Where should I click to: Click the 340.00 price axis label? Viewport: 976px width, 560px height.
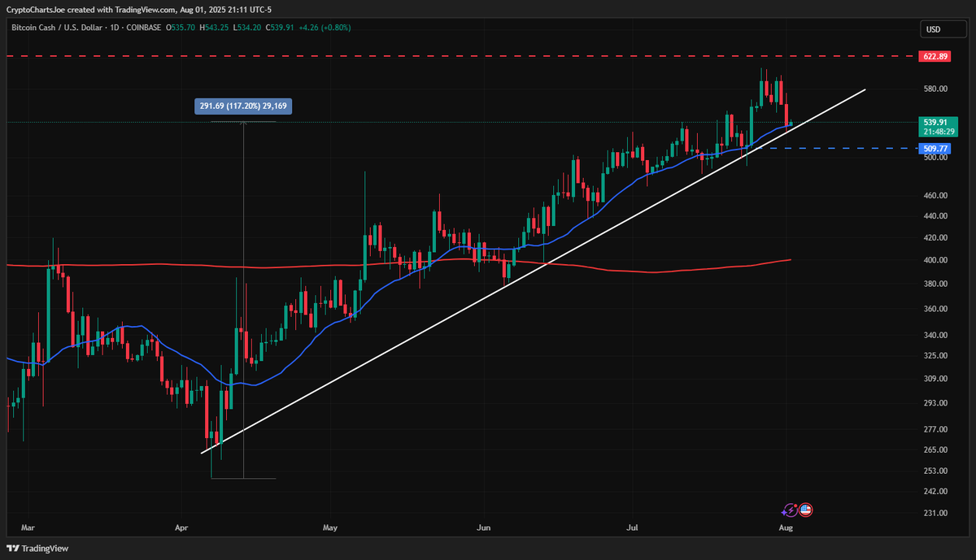[x=935, y=335]
